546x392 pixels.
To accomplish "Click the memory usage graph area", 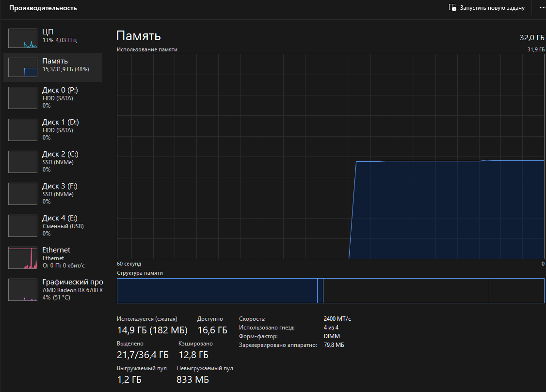I will (x=330, y=157).
